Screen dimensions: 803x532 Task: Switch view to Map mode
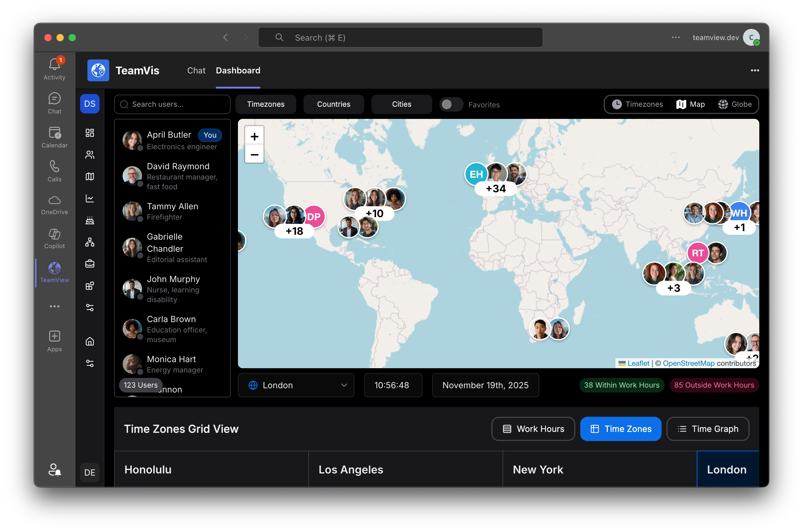(690, 104)
